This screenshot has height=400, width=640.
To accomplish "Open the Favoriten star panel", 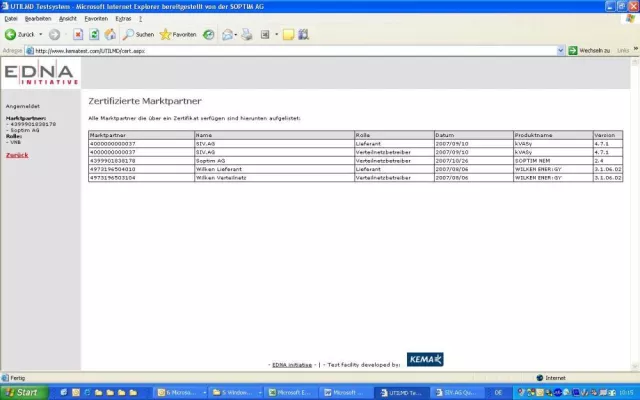I will click(x=178, y=34).
